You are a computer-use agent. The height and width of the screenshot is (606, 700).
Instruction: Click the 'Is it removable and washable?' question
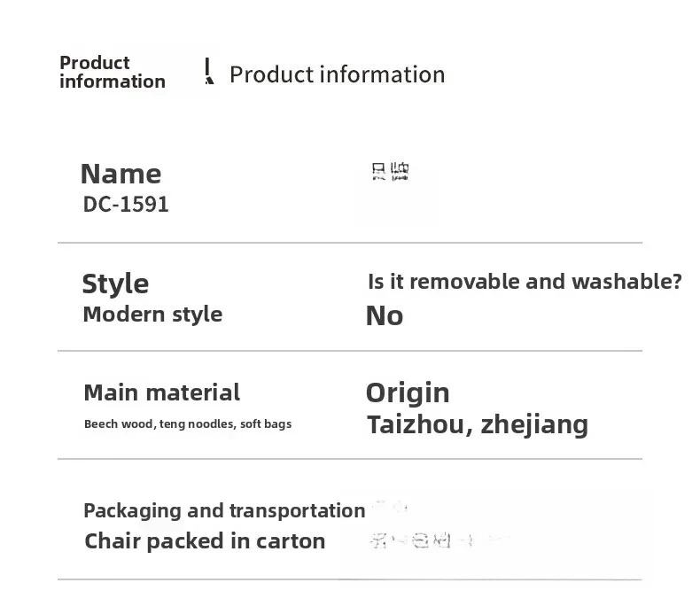click(x=525, y=282)
